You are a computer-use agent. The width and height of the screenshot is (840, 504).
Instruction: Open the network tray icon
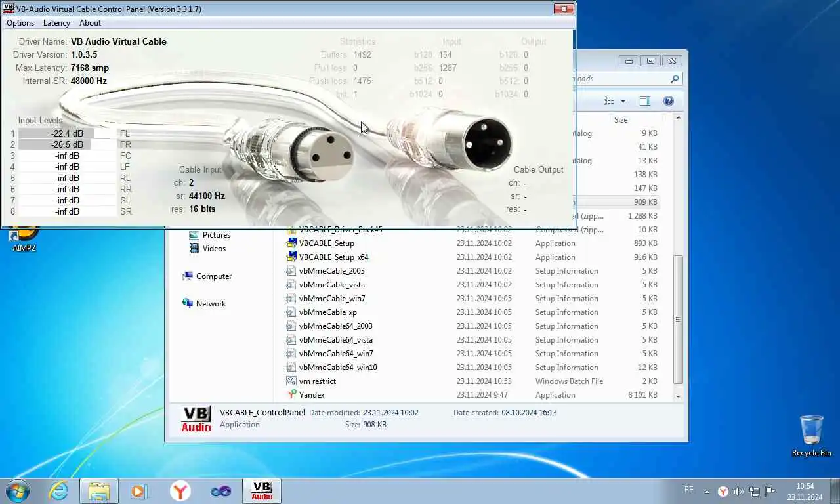pyautogui.click(x=755, y=492)
